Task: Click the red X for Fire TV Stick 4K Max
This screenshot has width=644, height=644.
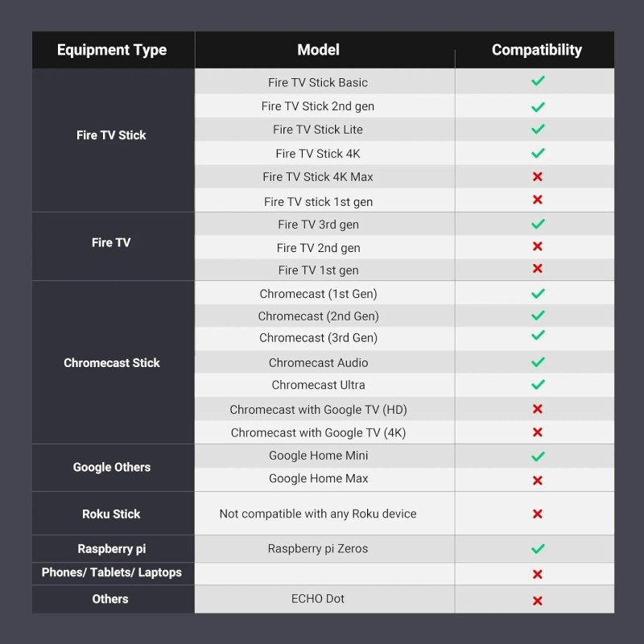Action: [537, 176]
